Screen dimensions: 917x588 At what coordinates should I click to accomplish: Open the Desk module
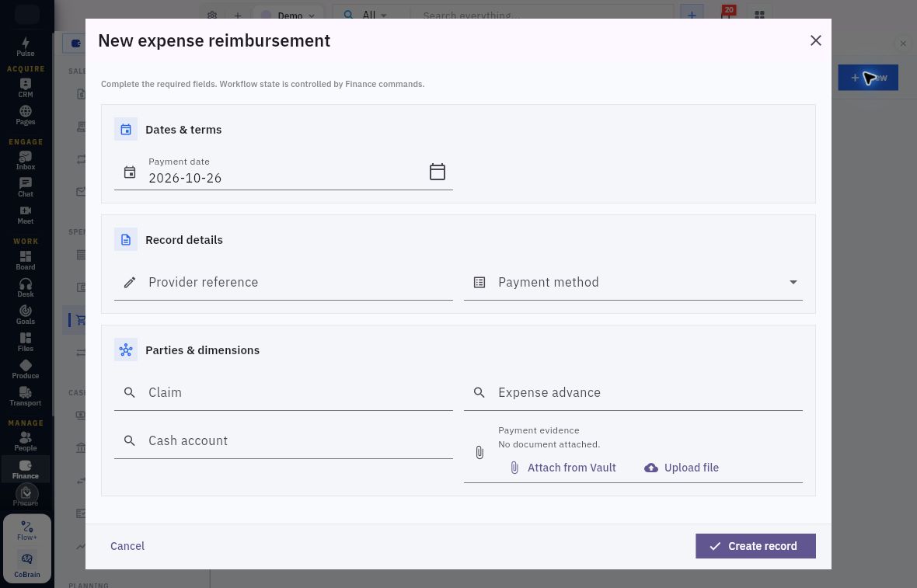25,288
